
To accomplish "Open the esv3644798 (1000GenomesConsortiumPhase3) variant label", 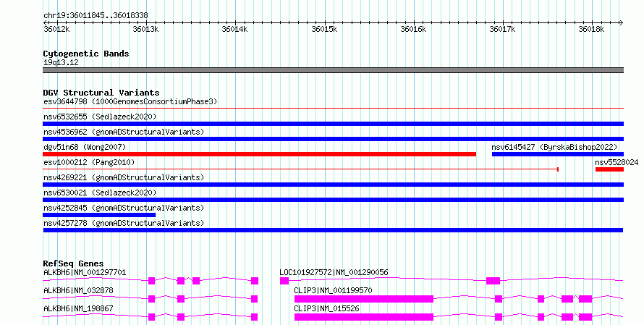I will pyautogui.click(x=130, y=101).
